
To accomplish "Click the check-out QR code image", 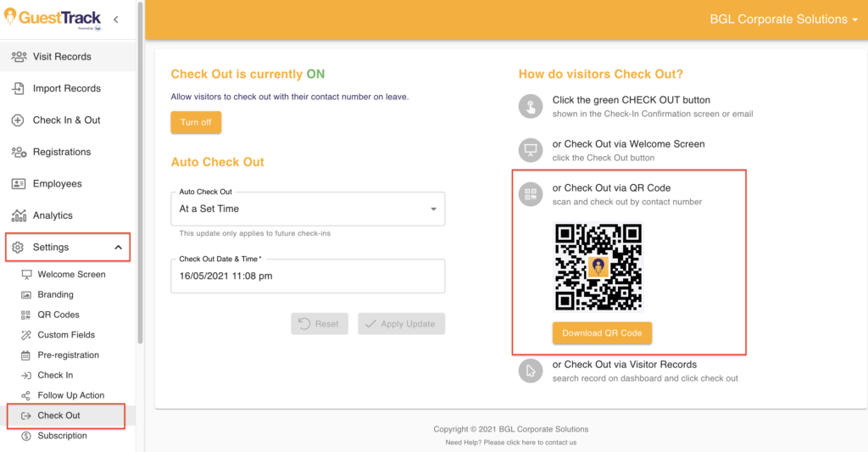I will [598, 267].
